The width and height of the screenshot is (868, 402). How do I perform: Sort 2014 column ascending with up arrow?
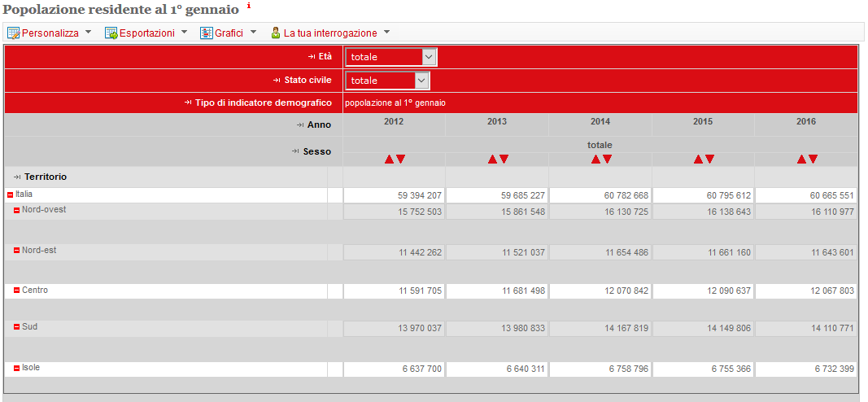(595, 159)
